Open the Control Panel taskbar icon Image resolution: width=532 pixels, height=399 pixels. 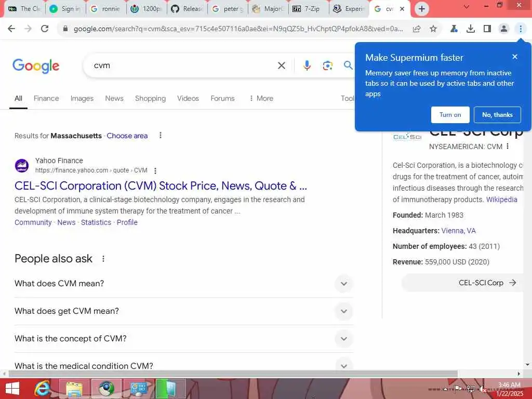(x=138, y=389)
